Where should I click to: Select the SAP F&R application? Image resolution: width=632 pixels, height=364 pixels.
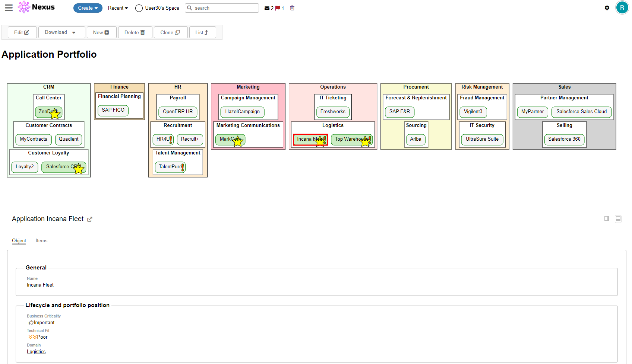[x=400, y=112]
